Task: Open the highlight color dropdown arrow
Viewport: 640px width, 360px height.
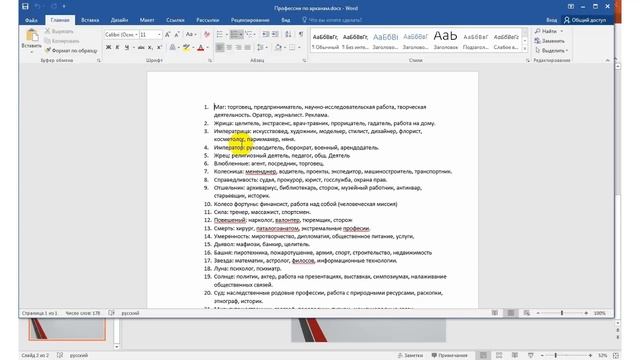Action: [193, 48]
